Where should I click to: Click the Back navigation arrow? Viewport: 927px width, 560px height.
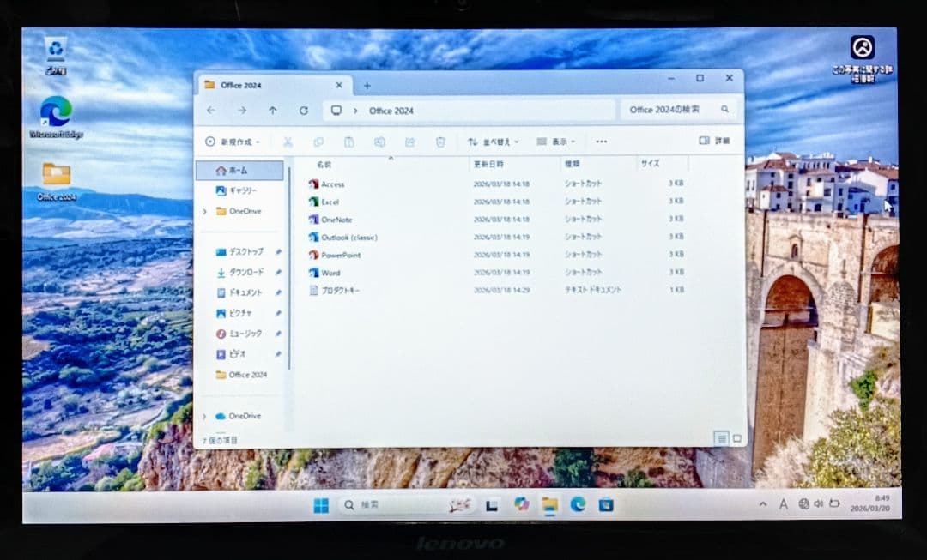(x=210, y=111)
